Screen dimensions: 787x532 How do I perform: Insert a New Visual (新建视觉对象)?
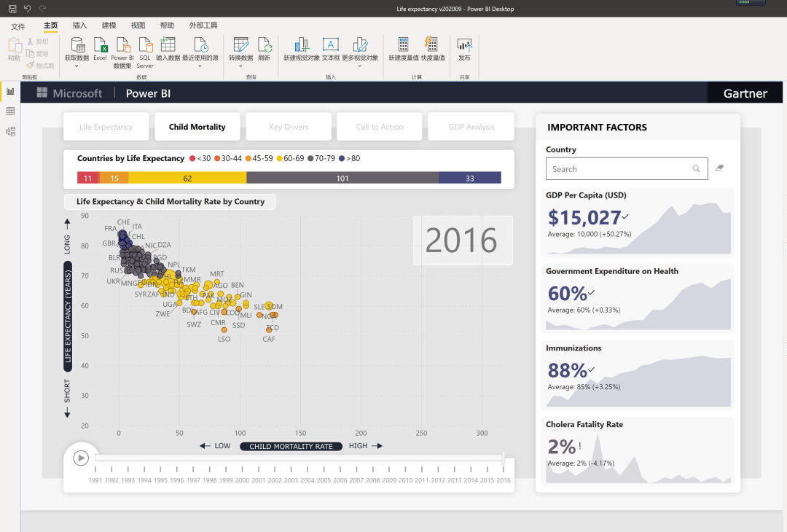[302, 49]
